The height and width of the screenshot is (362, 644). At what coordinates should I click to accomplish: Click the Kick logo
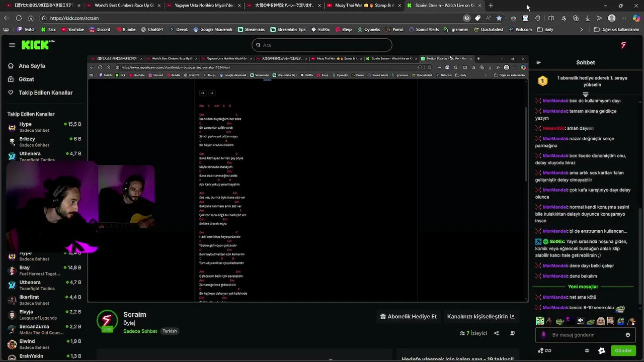[x=38, y=45]
